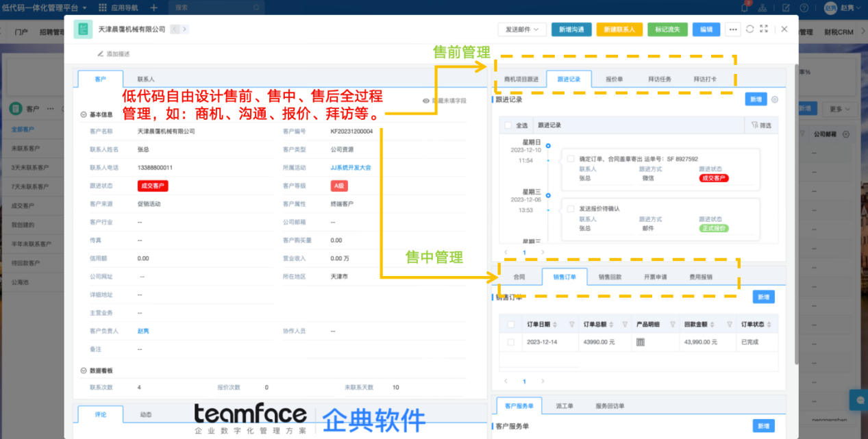Viewport: 868px width, 439px height.
Task: Expand customer detail to fullscreen with arrows icon
Action: [x=764, y=29]
